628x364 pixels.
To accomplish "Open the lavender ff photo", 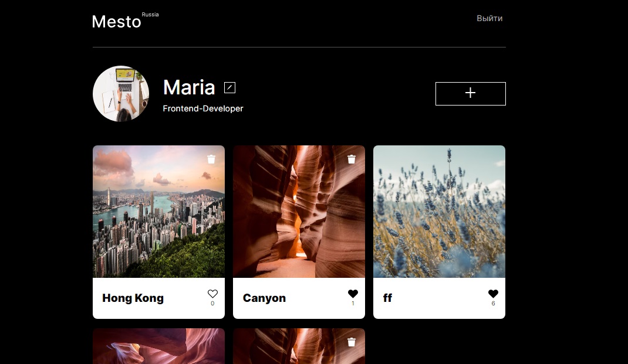I will click(439, 212).
